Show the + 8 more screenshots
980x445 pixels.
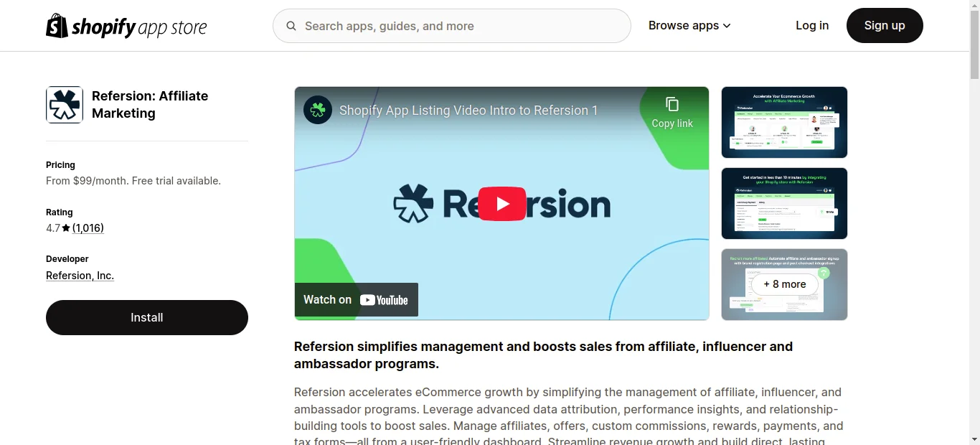coord(784,284)
